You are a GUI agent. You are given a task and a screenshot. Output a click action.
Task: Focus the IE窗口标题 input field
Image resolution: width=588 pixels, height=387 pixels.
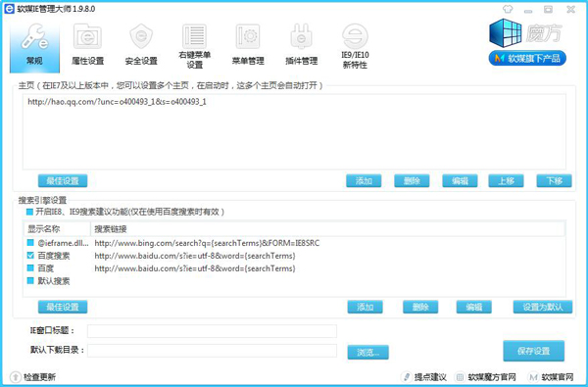click(212, 331)
